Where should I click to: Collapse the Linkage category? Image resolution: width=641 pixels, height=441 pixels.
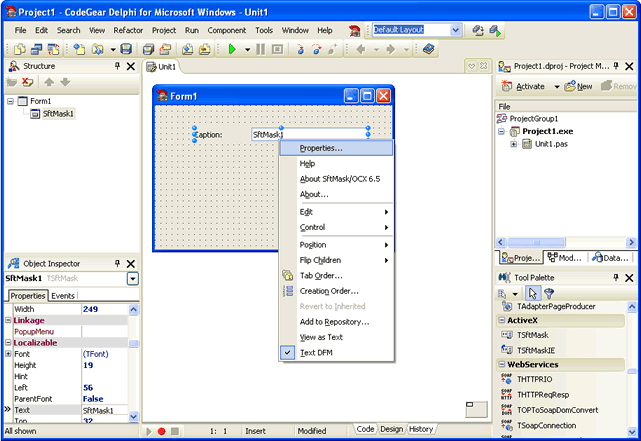click(8, 320)
